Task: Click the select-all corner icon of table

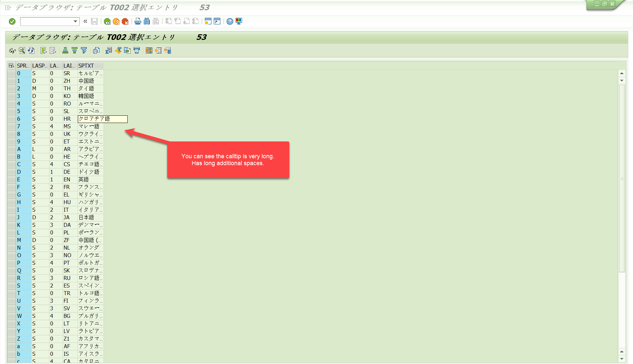Action: [x=11, y=66]
